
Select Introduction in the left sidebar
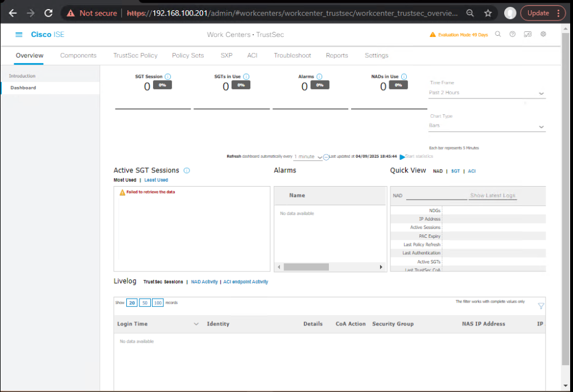51,76
